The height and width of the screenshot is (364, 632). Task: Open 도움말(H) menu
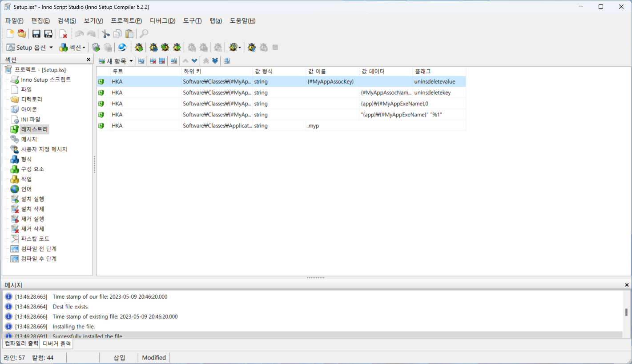tap(242, 21)
